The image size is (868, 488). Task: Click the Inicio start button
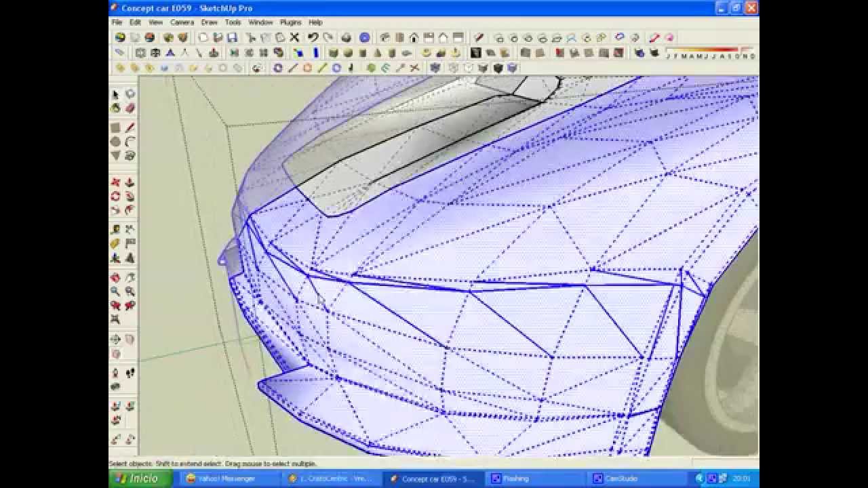tap(140, 479)
